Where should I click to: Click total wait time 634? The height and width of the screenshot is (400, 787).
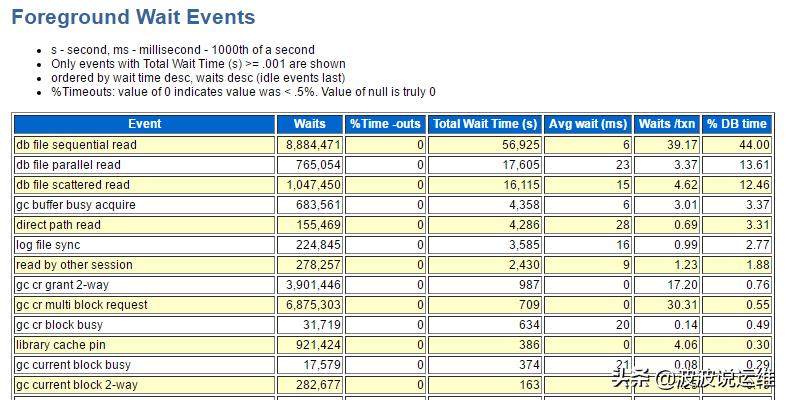point(529,325)
